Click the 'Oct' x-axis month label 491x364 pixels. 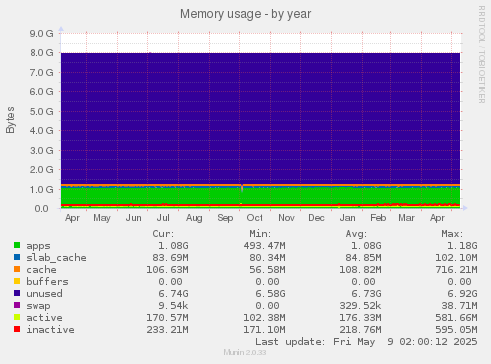pos(255,218)
